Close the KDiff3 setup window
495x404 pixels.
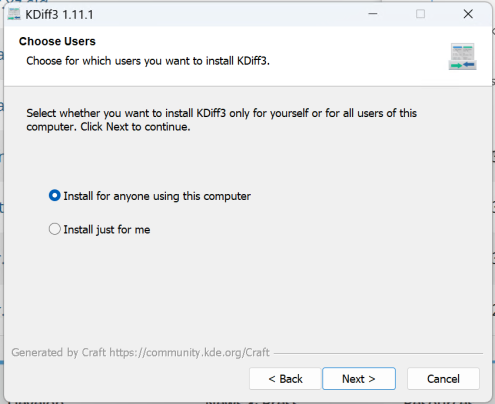(x=468, y=14)
